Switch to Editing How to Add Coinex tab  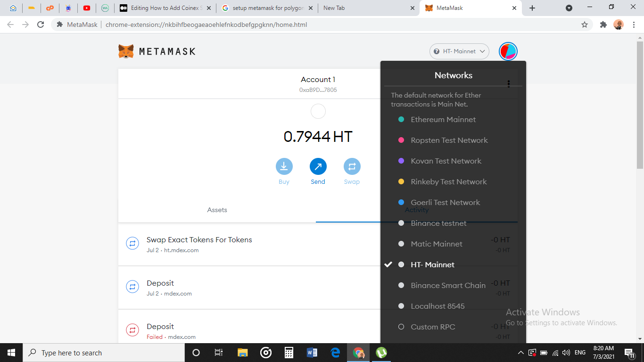click(165, 8)
